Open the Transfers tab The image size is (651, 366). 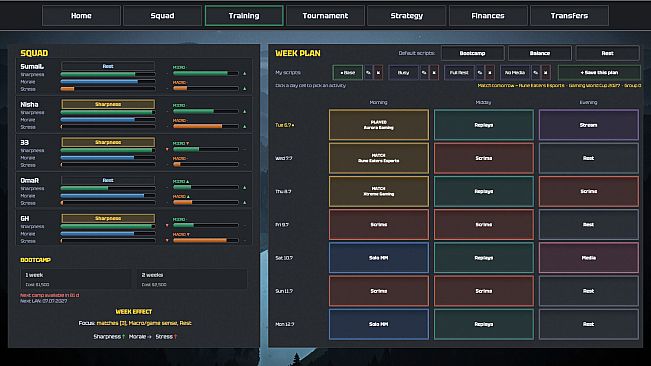click(x=569, y=16)
